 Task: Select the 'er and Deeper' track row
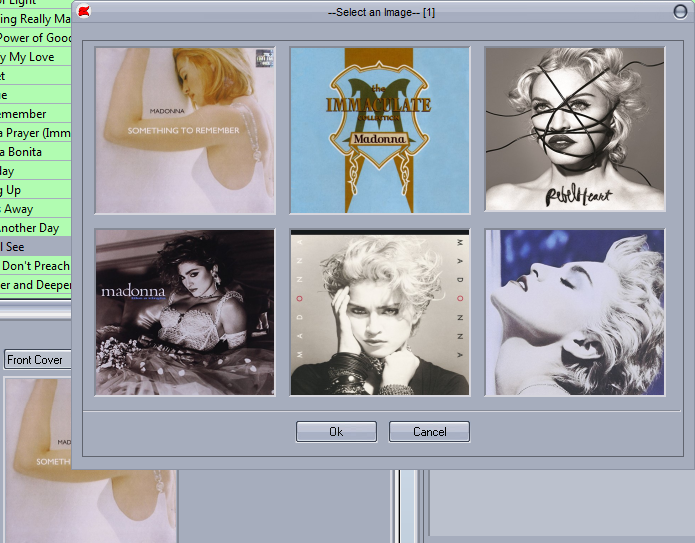pos(35,285)
